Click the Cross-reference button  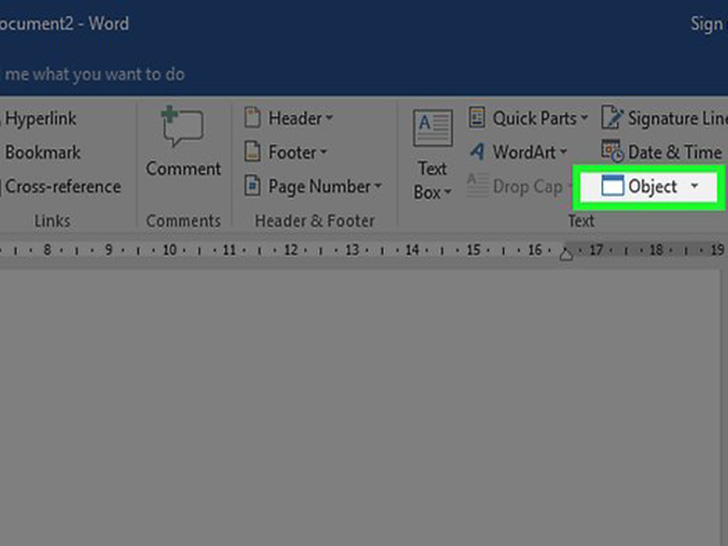[x=63, y=186]
